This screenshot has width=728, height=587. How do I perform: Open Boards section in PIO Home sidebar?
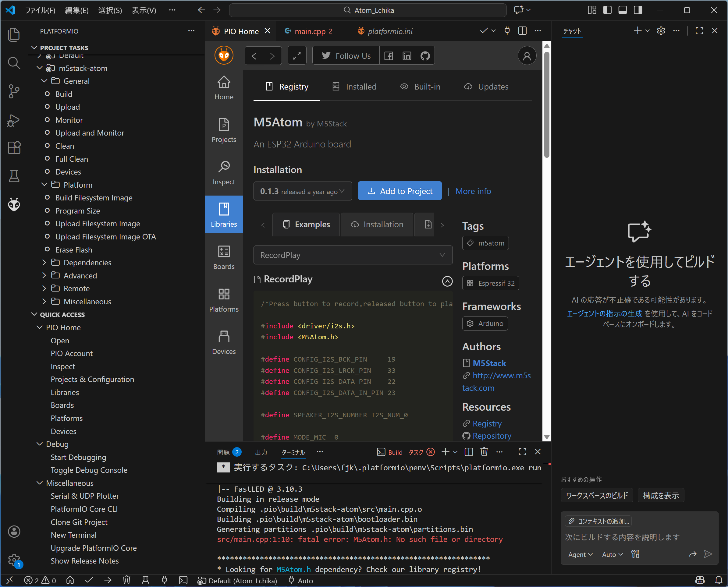click(x=224, y=257)
